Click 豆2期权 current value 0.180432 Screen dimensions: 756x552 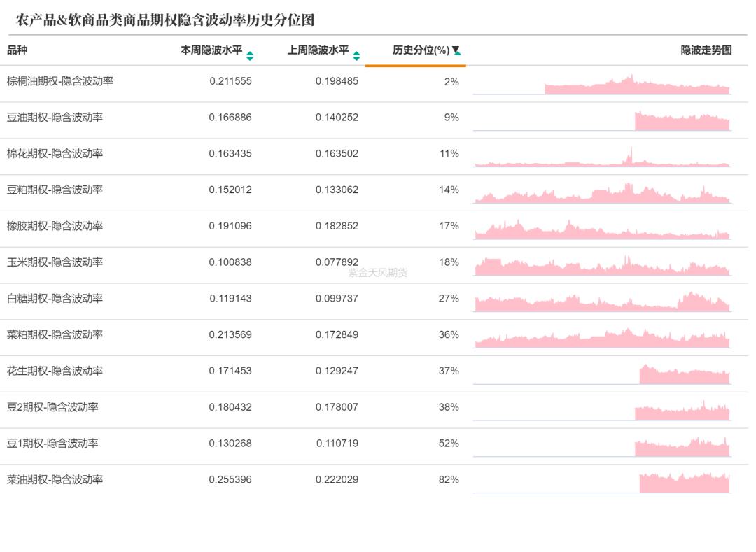point(230,407)
